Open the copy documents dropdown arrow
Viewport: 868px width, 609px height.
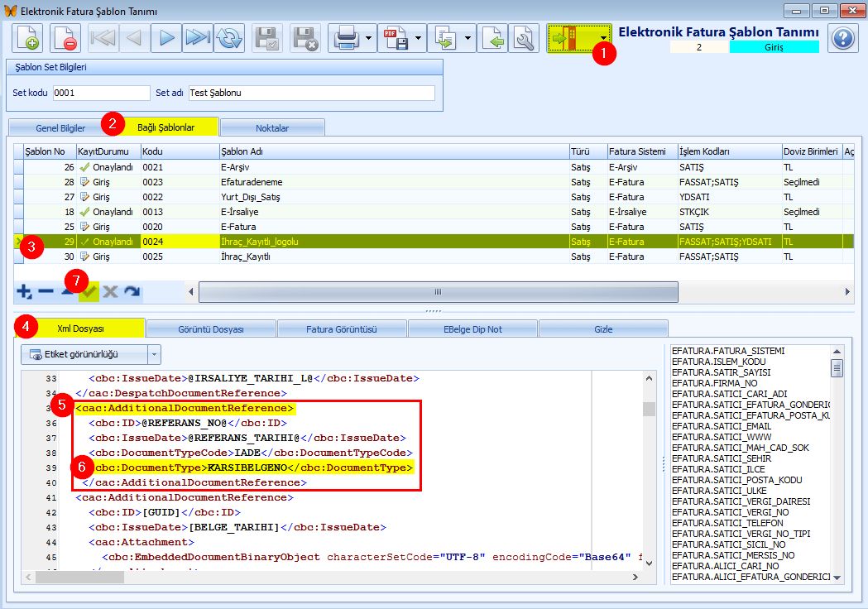coord(468,38)
